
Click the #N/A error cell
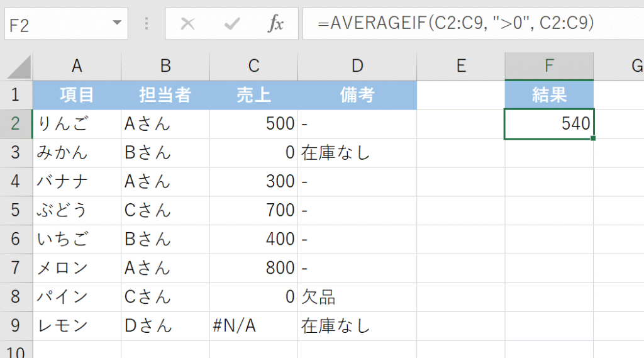[x=253, y=326]
